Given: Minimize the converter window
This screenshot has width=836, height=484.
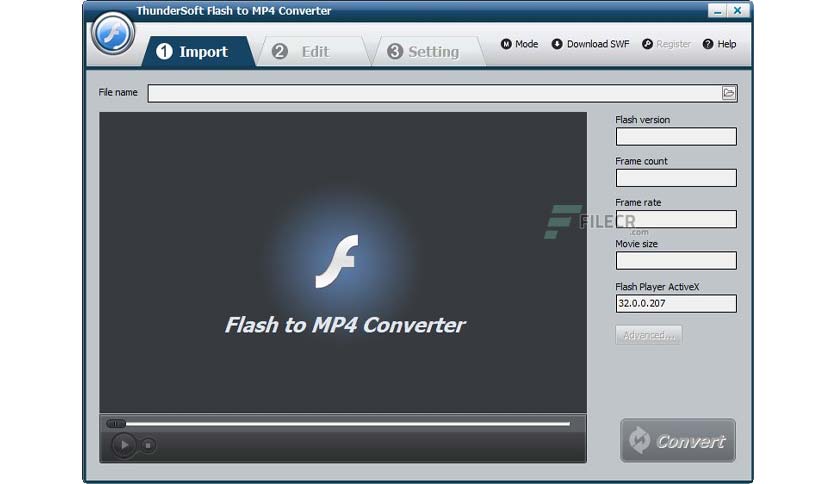Looking at the screenshot, I should pos(717,11).
